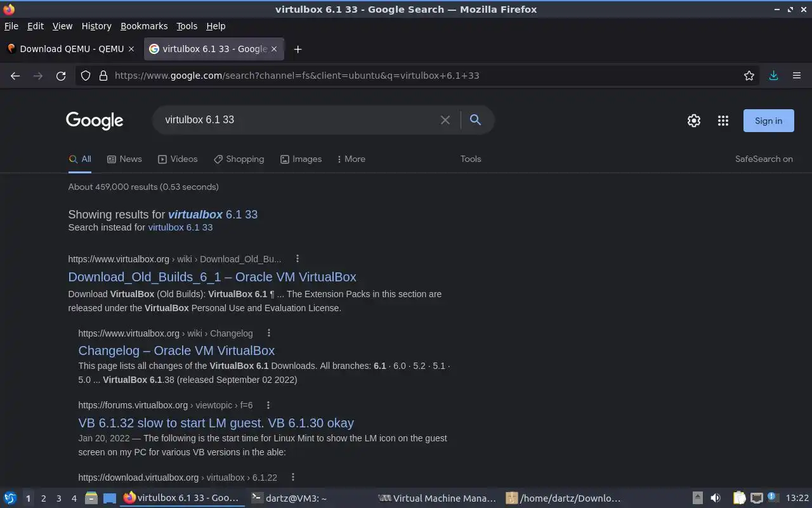Viewport: 812px width, 508px height.
Task: Open the Bookmarks menu
Action: (x=144, y=26)
